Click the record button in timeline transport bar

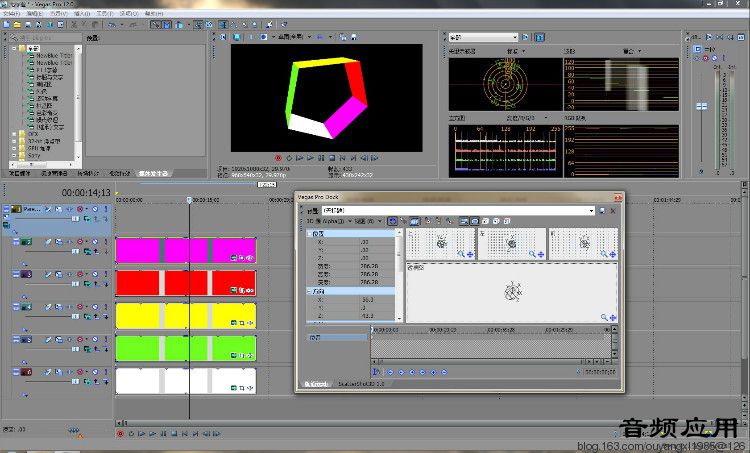pyautogui.click(x=120, y=434)
